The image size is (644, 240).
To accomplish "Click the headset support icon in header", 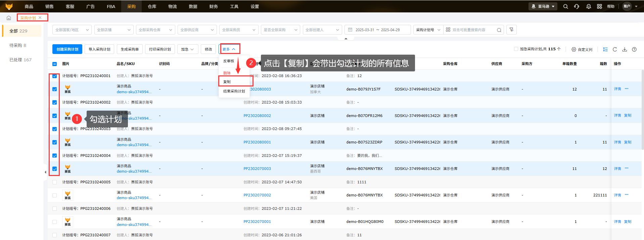I will (577, 6).
